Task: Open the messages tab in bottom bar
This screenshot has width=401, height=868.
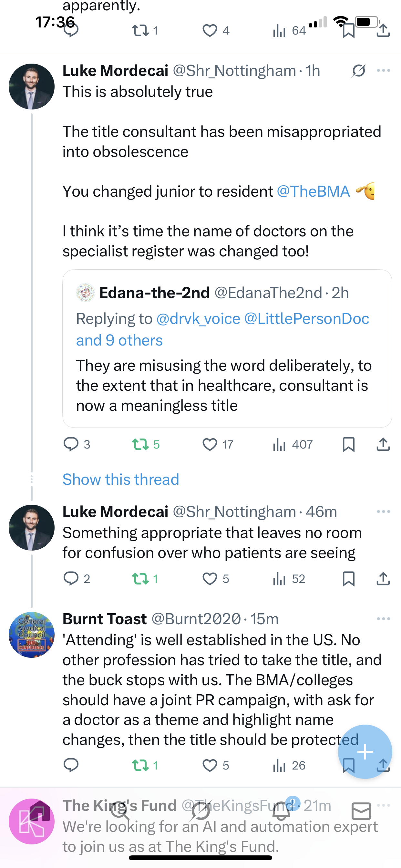Action: point(361,811)
